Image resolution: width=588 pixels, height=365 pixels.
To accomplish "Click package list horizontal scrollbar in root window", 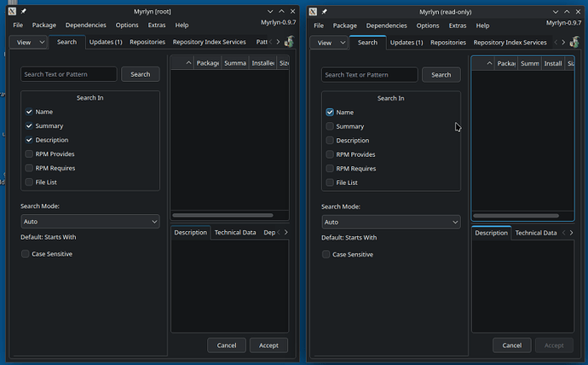I will coord(223,215).
